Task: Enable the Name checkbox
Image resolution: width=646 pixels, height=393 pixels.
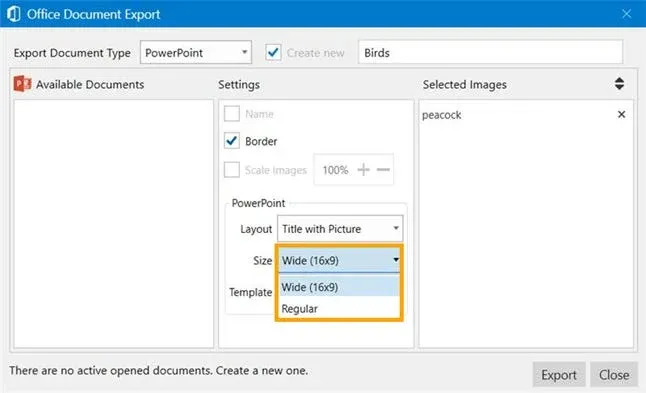Action: click(232, 113)
